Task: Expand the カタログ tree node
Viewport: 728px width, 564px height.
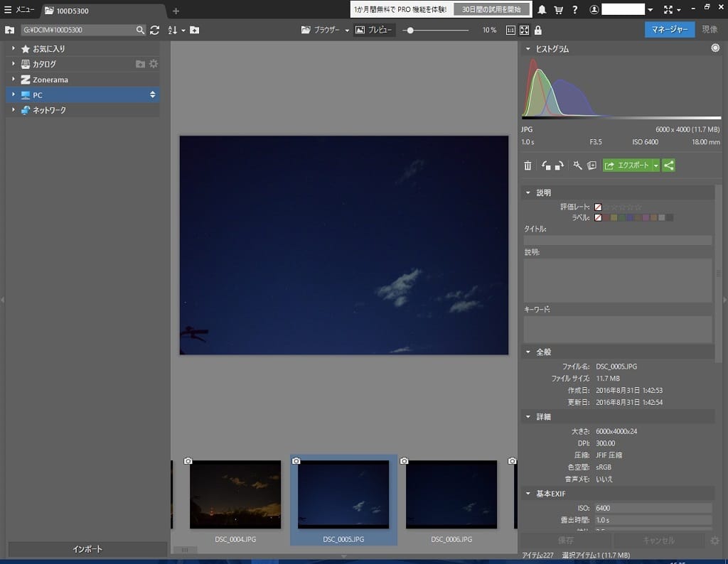Action: click(x=13, y=64)
